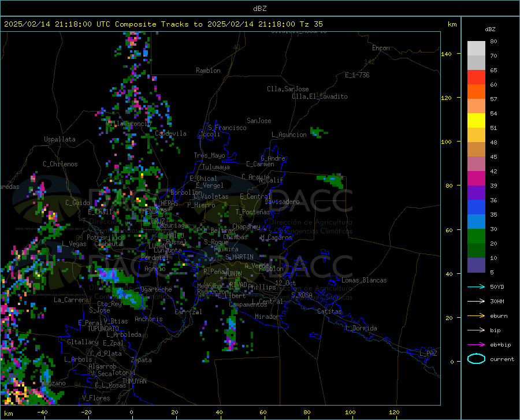The image size is (520, 420).
Task: Click the Anchoris map label
Action: [x=148, y=319]
